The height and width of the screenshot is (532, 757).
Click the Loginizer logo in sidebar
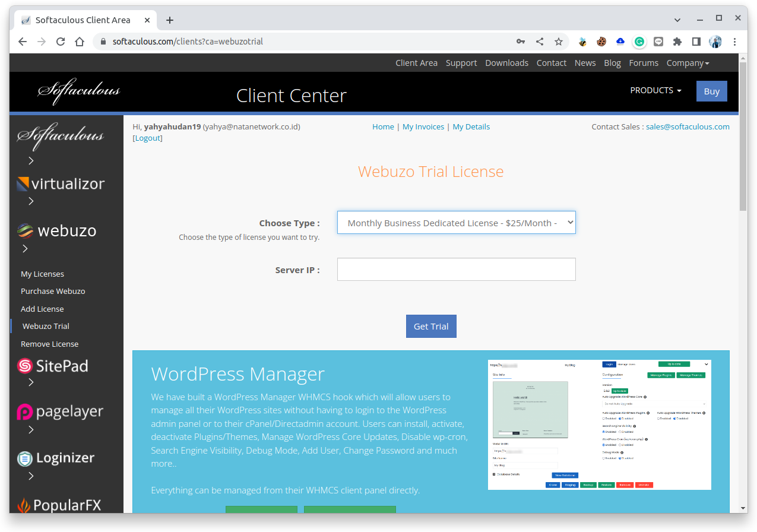[56, 458]
